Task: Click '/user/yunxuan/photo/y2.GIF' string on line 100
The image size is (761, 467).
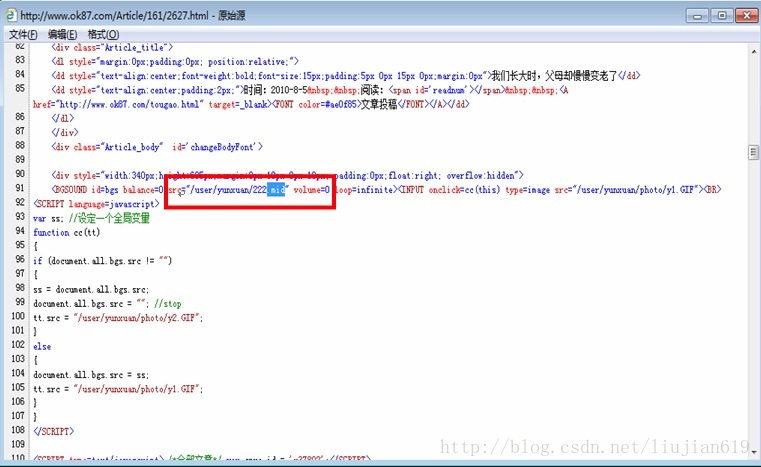Action: (x=138, y=318)
